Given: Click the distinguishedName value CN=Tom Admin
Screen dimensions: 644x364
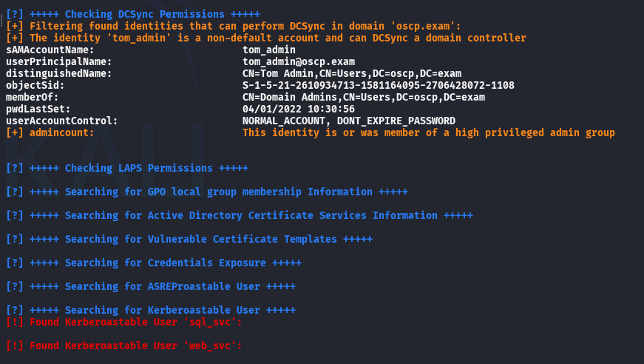Looking at the screenshot, I should click(352, 73).
